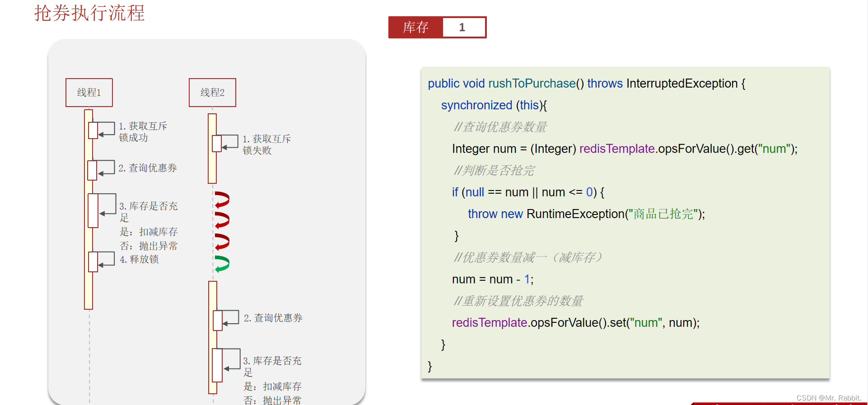Click the "synchronized (this){" code line

point(494,105)
